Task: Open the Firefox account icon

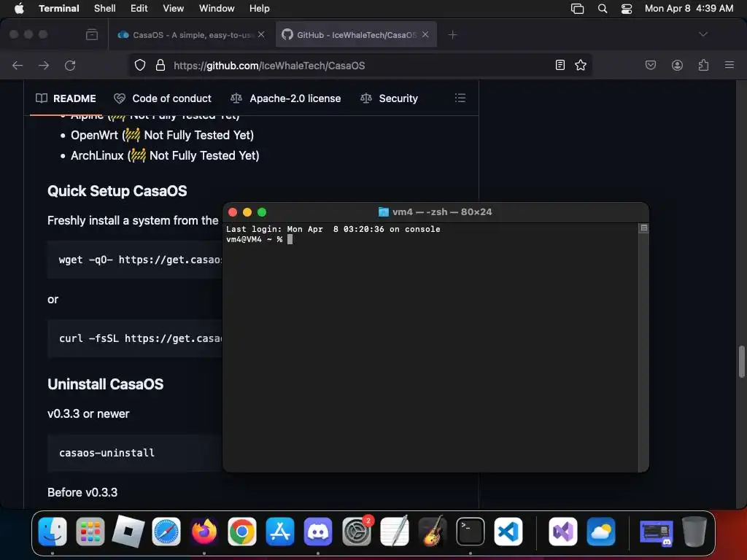Action: 677,65
